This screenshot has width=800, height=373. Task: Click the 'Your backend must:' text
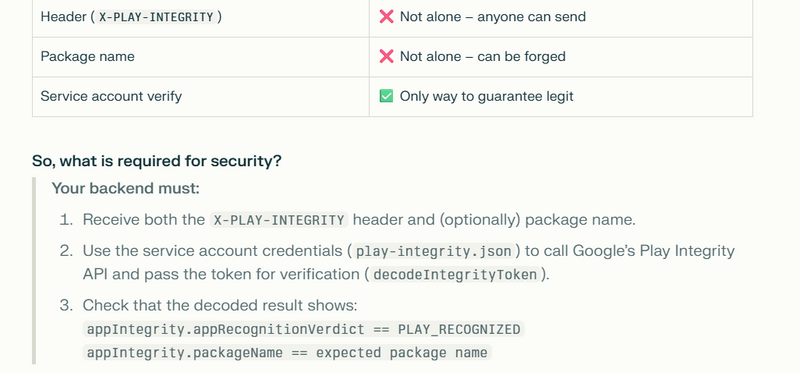click(126, 188)
